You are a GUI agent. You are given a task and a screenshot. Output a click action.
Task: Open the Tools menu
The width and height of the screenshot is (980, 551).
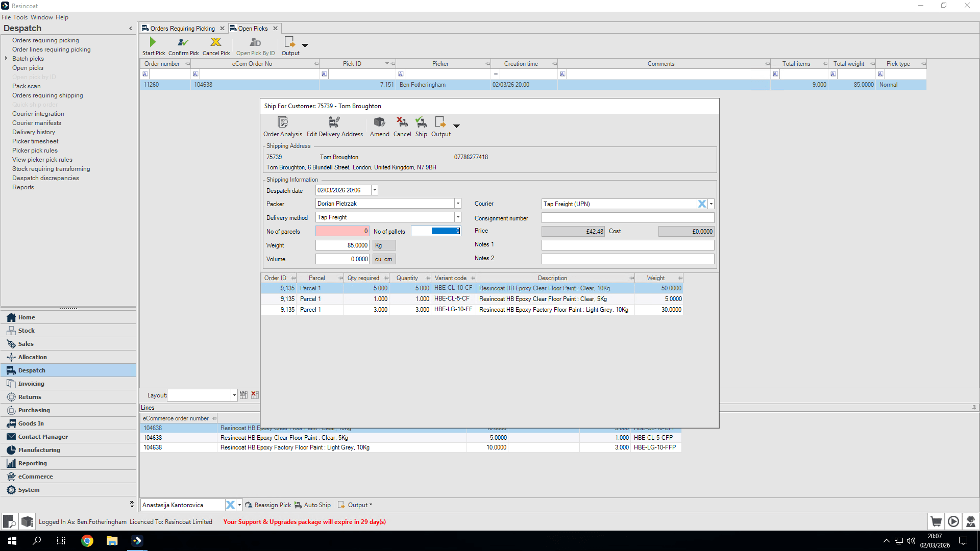(x=20, y=17)
